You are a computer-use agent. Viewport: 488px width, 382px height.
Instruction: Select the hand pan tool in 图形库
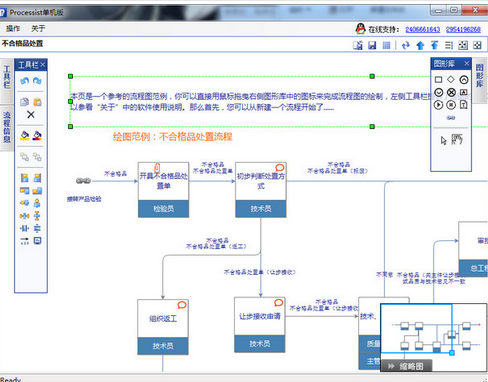(x=457, y=139)
